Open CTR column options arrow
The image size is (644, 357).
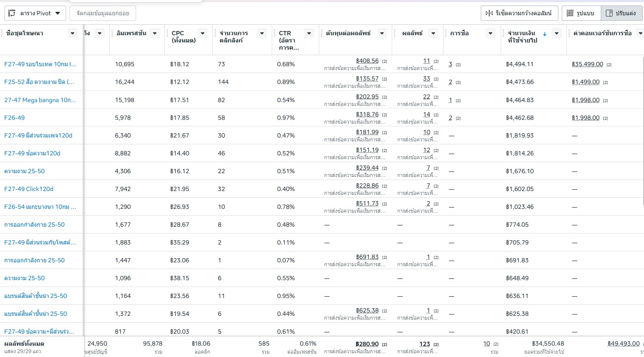[x=309, y=33]
